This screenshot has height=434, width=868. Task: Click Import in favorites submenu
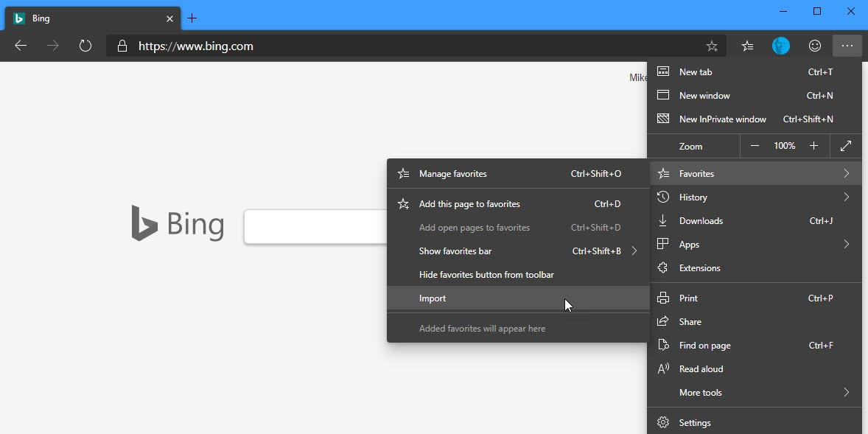click(x=518, y=298)
